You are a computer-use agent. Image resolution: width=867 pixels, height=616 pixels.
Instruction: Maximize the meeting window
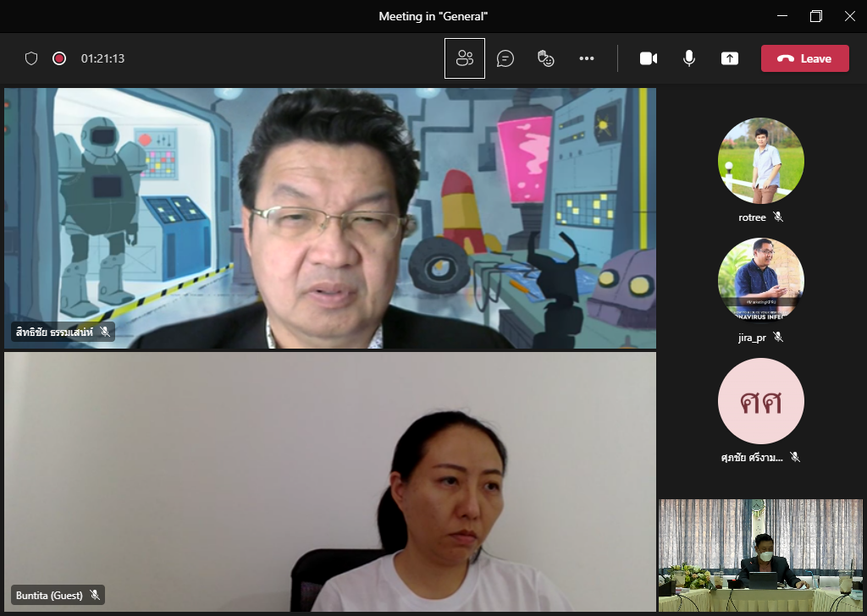pos(816,16)
